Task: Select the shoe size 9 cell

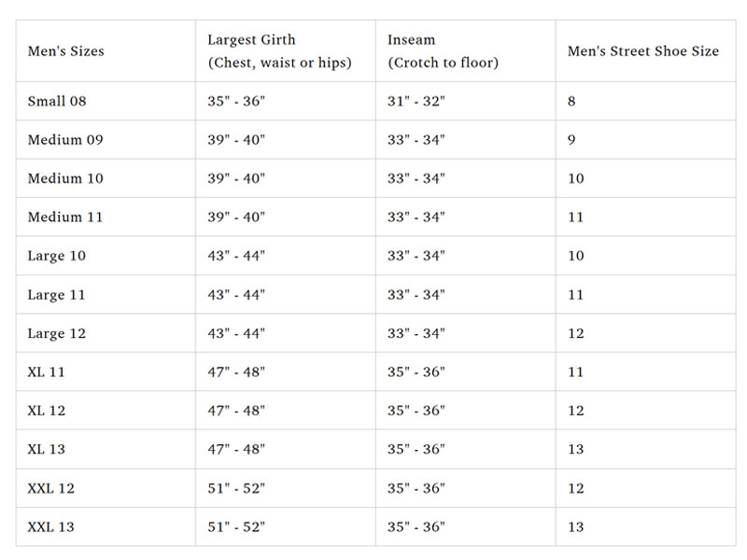Action: pos(571,140)
